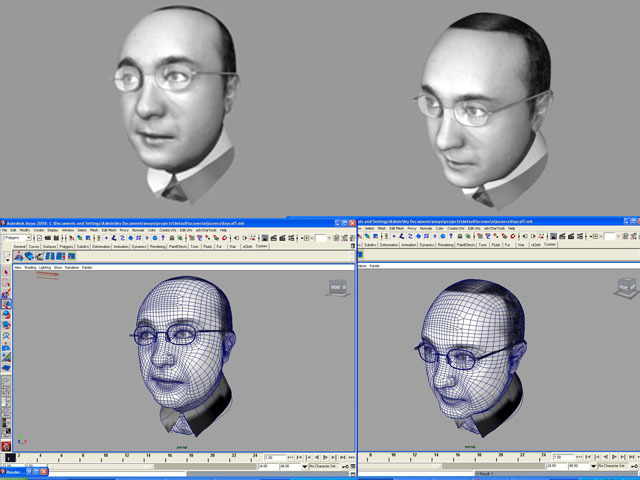This screenshot has height=480, width=640.
Task: Open the Shading panel menu, left viewport
Action: (30, 267)
